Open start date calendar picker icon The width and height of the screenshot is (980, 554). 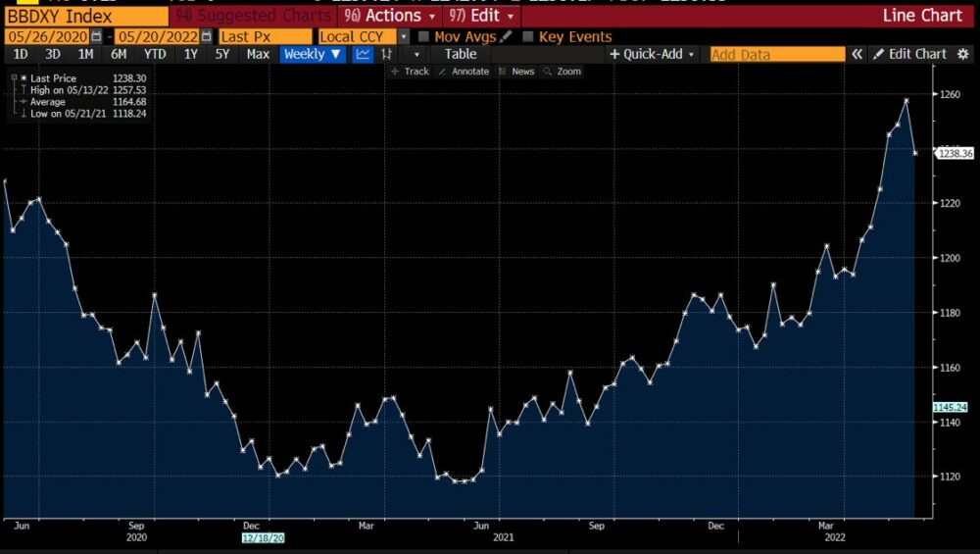click(x=96, y=36)
